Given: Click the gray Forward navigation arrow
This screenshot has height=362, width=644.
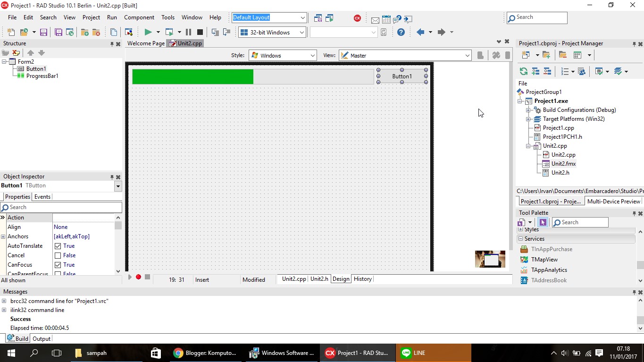Looking at the screenshot, I should [x=442, y=32].
